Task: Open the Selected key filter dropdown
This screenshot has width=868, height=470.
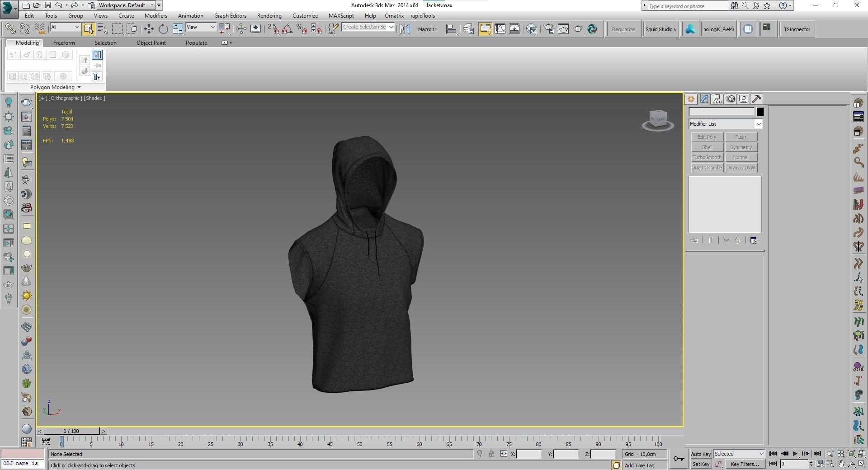Action: point(739,454)
